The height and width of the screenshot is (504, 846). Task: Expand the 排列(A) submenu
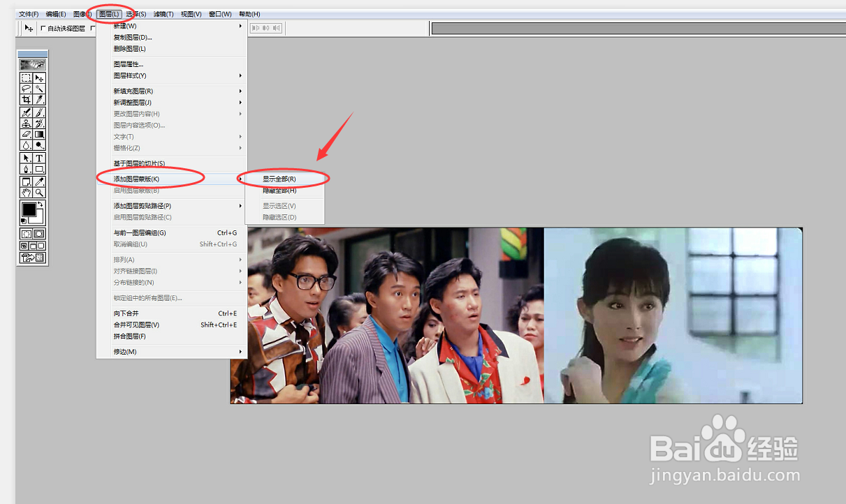coord(172,259)
